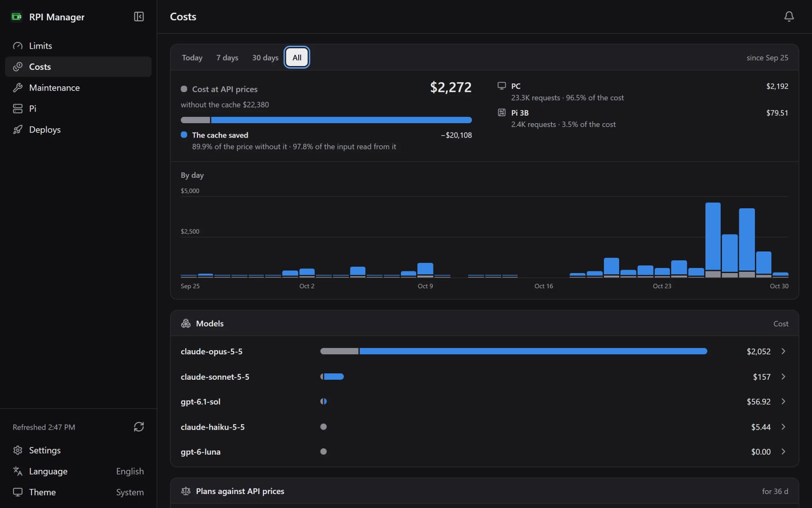Click the "Plans against API prices" heading
Screen dimensions: 812x508
pyautogui.click(x=240, y=491)
